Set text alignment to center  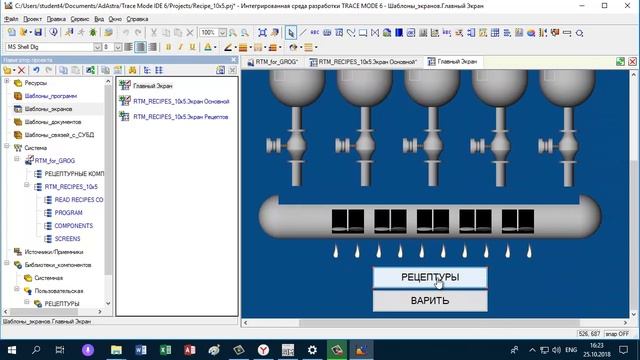(x=140, y=47)
